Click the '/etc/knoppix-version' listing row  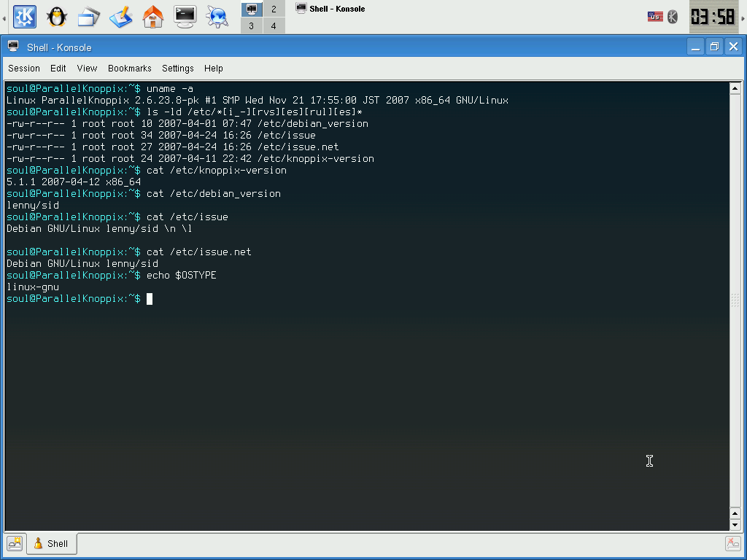coord(190,158)
